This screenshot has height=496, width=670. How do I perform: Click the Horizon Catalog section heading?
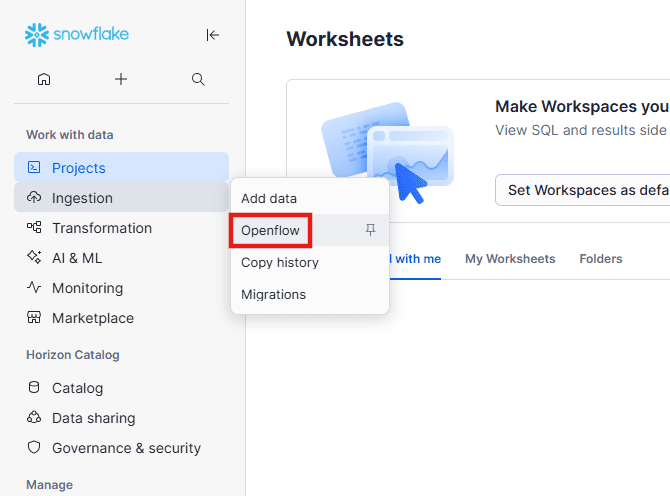pos(73,355)
